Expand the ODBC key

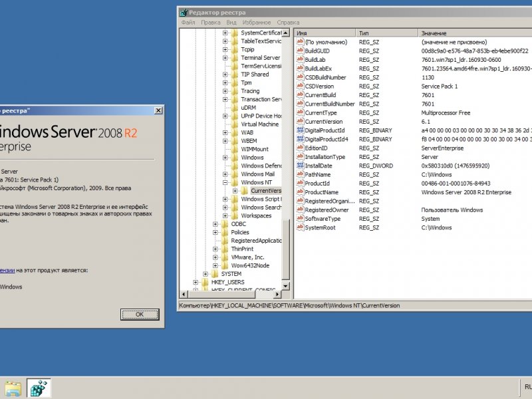point(215,224)
